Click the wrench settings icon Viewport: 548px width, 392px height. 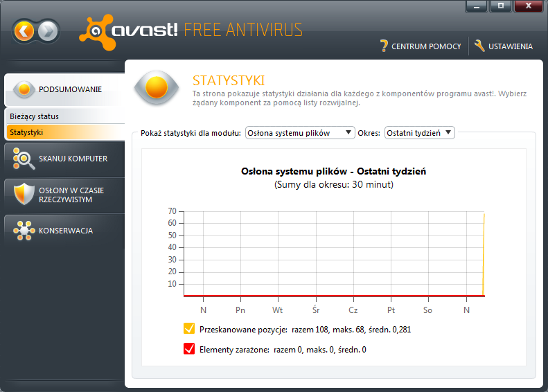(479, 46)
